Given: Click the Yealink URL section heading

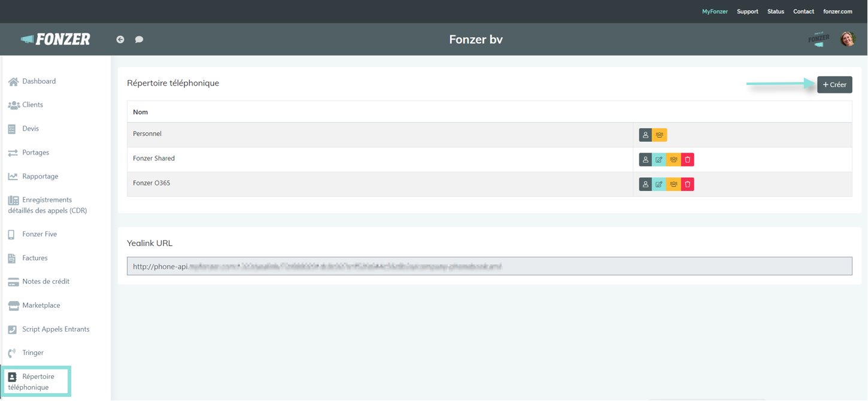Looking at the screenshot, I should [150, 243].
